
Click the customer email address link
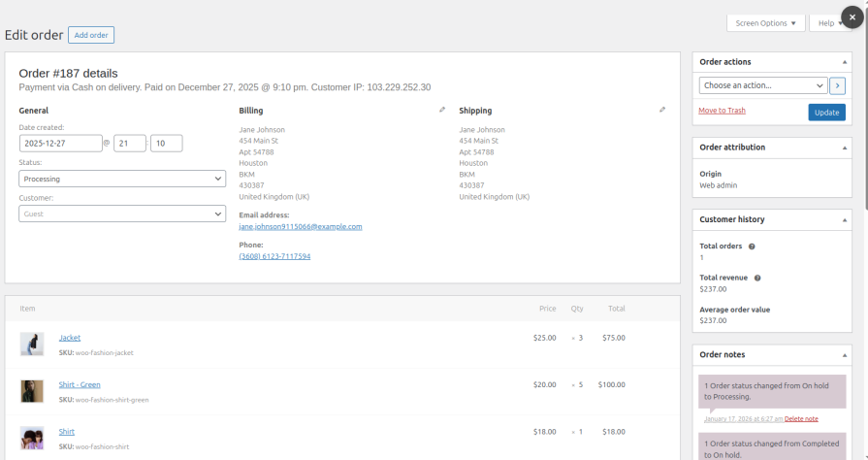[300, 226]
